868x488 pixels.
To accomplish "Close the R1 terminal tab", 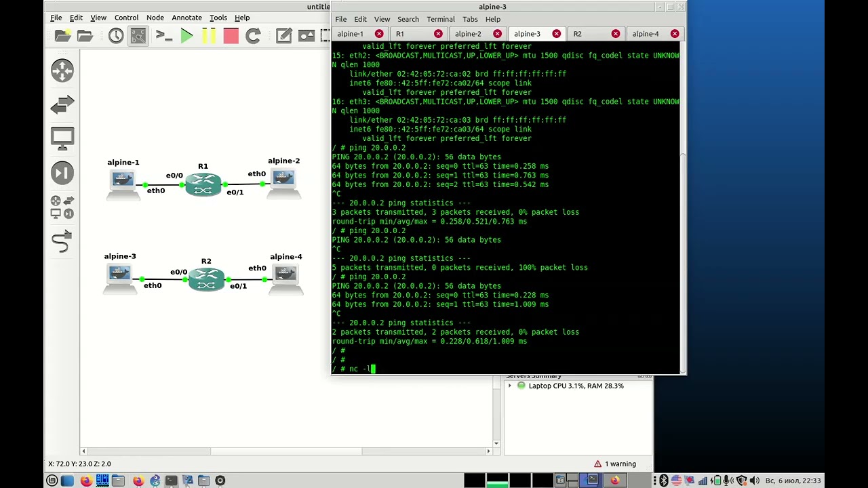I will point(438,34).
